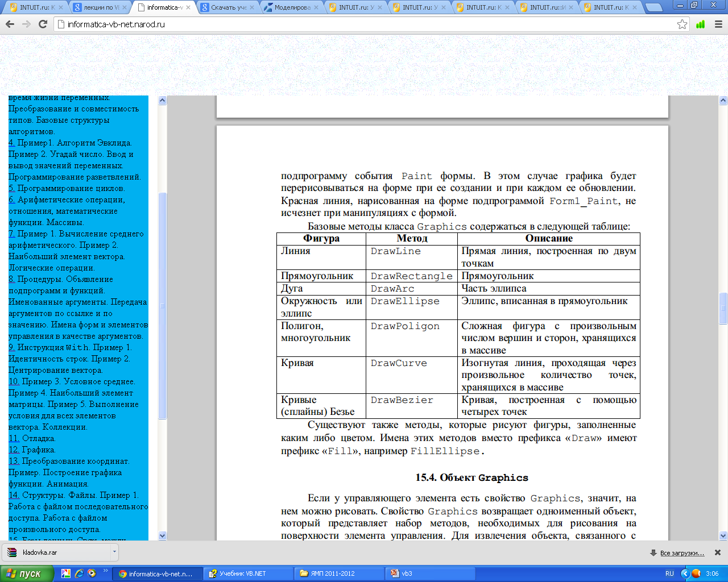The height and width of the screenshot is (582, 728).
Task: Show all downloads via 'Все загрузки...'
Action: [x=682, y=553]
